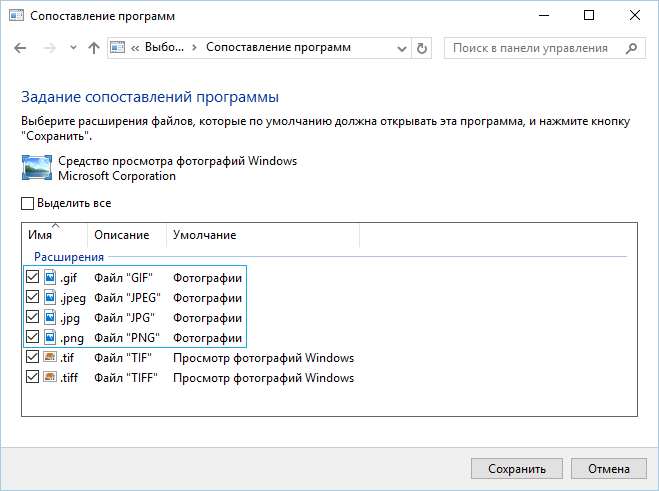This screenshot has width=659, height=491.
Task: Uncheck the .tiff extension checkbox
Action: point(33,377)
